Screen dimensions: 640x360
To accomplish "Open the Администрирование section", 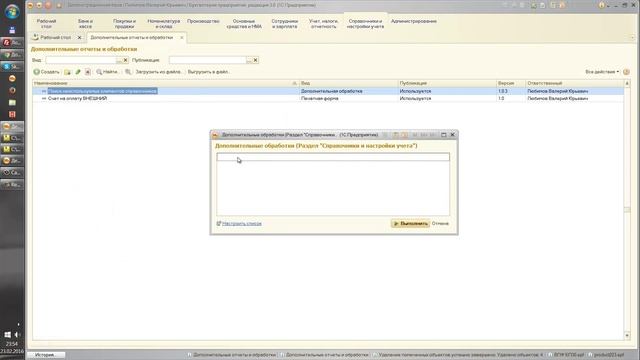I will pyautogui.click(x=413, y=21).
